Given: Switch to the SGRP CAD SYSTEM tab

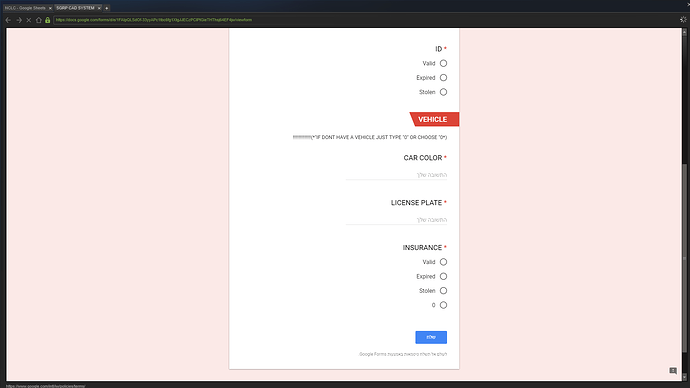Looking at the screenshot, I should pyautogui.click(x=77, y=8).
